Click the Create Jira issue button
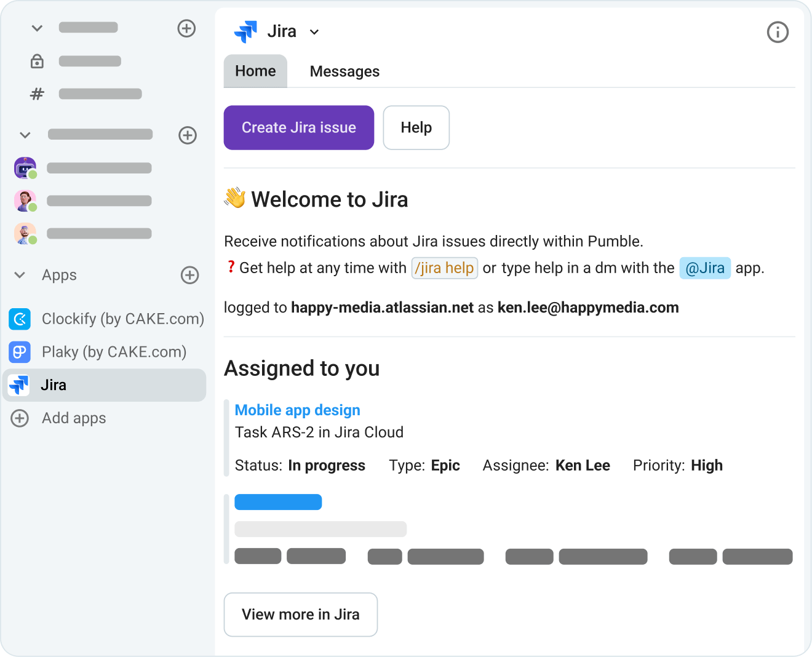 [299, 127]
